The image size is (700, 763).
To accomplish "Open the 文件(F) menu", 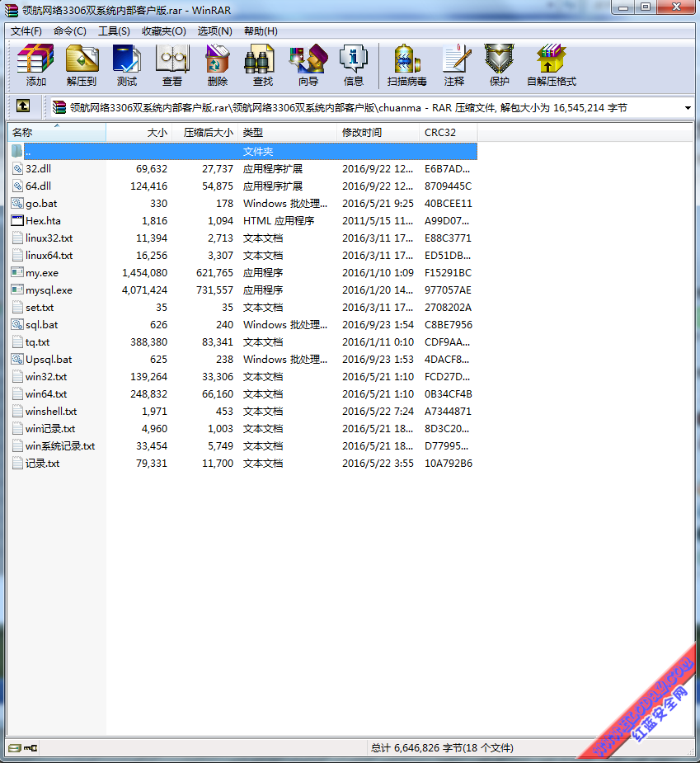I will tap(26, 31).
